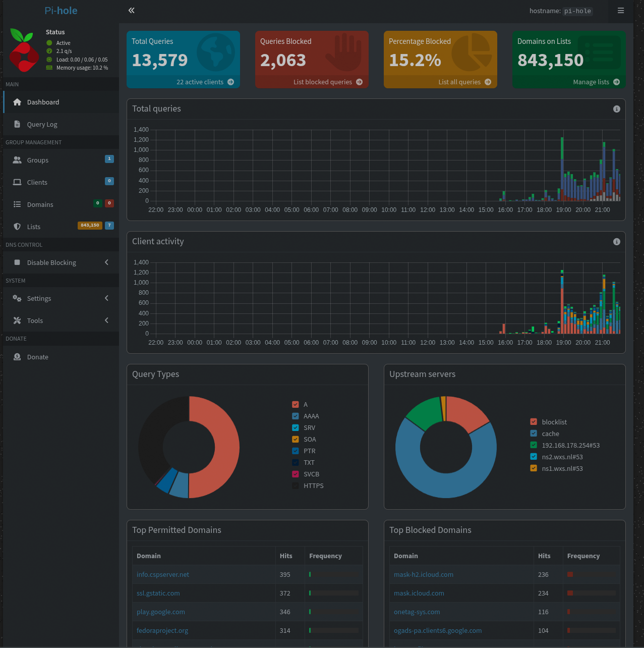Click arrow icon beside Manage lists

(616, 82)
